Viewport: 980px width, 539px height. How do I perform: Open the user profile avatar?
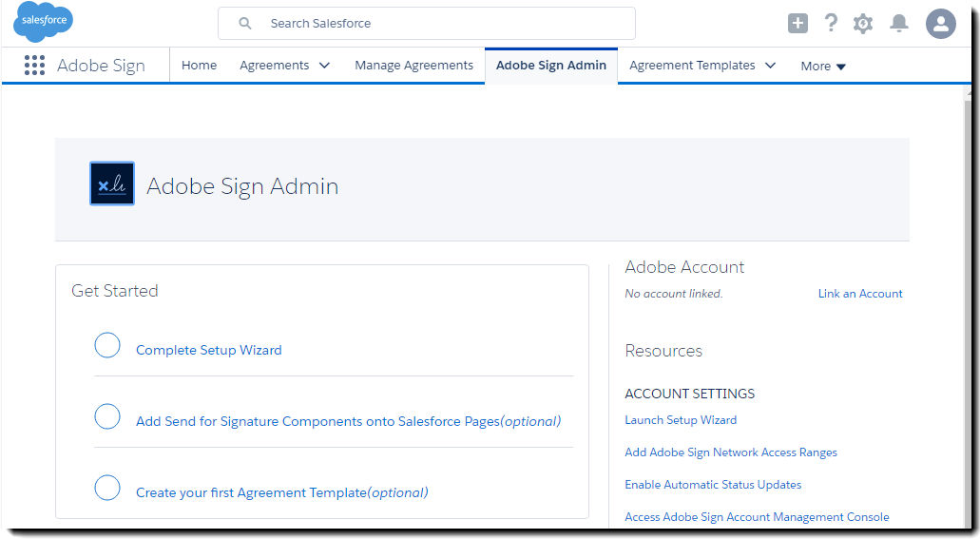(941, 24)
